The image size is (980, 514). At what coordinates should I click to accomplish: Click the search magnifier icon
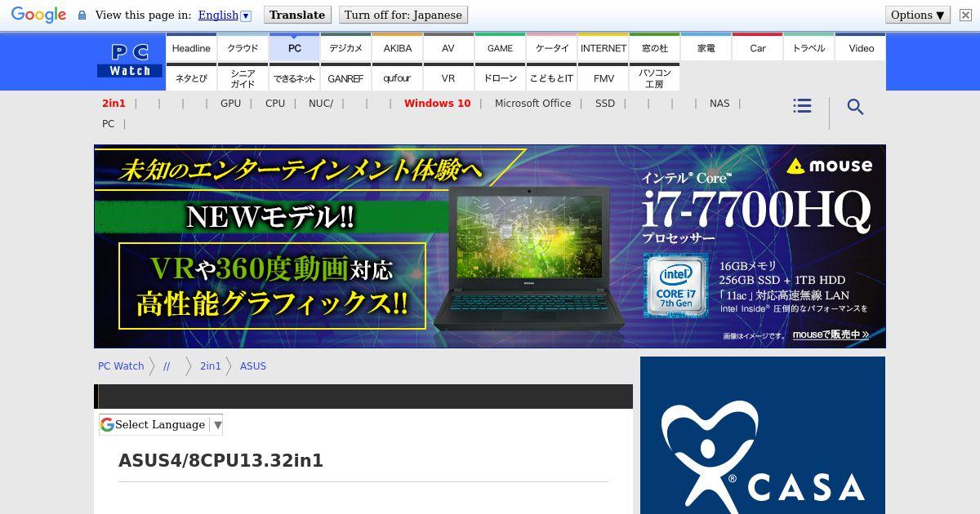pos(855,107)
